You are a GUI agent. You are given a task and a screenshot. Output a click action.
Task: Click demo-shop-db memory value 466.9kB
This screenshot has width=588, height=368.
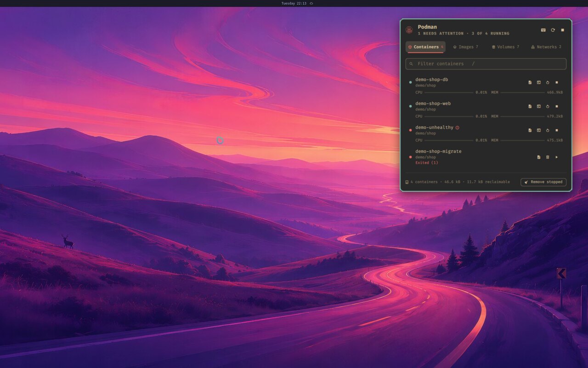(554, 92)
